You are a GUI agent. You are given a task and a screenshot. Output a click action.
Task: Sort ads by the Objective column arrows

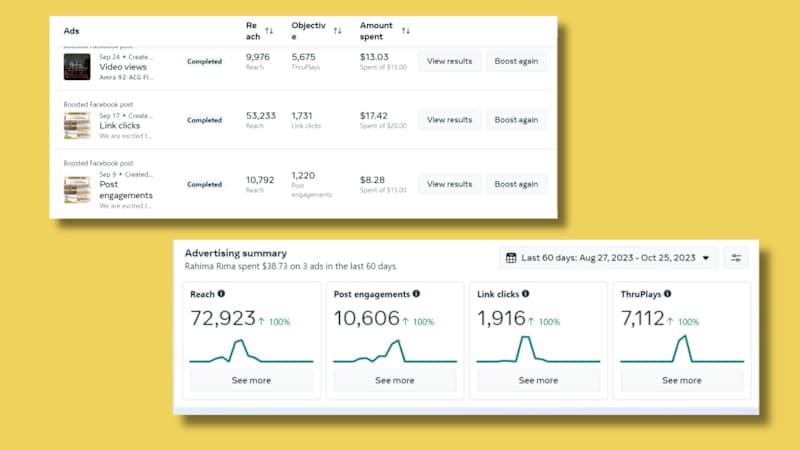click(337, 31)
